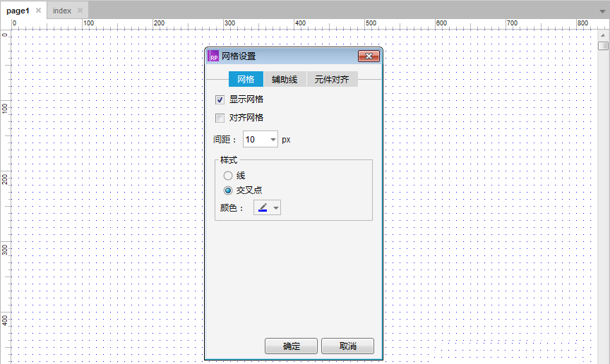Switch to the 辅助线 tab
The height and width of the screenshot is (364, 610).
tap(285, 79)
